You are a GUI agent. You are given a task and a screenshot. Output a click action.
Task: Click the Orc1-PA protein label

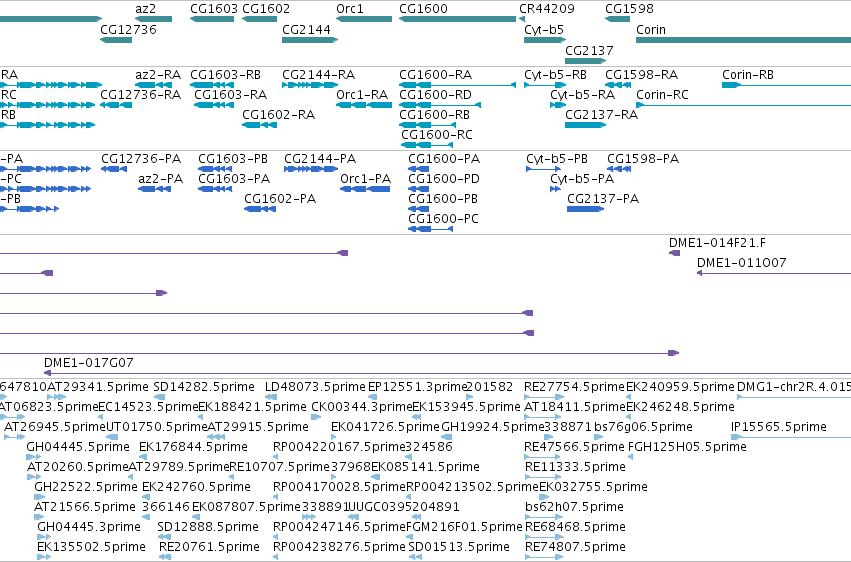(x=366, y=178)
